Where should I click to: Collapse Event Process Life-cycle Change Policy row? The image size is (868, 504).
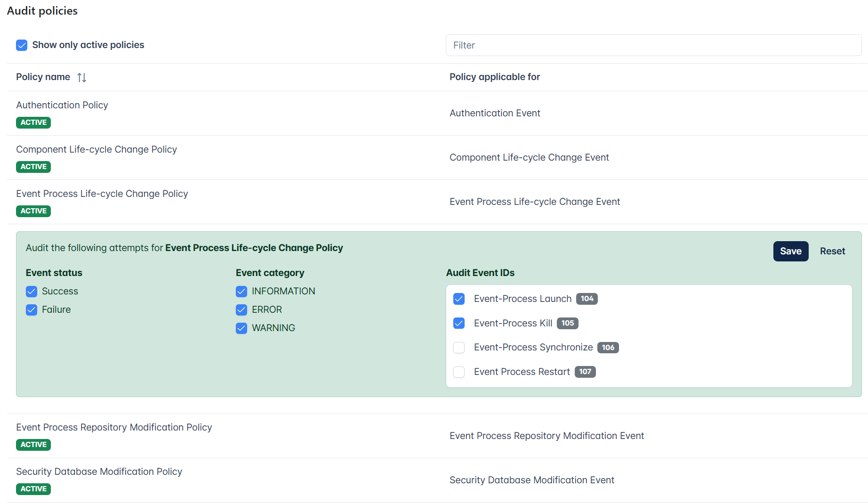pos(437,202)
